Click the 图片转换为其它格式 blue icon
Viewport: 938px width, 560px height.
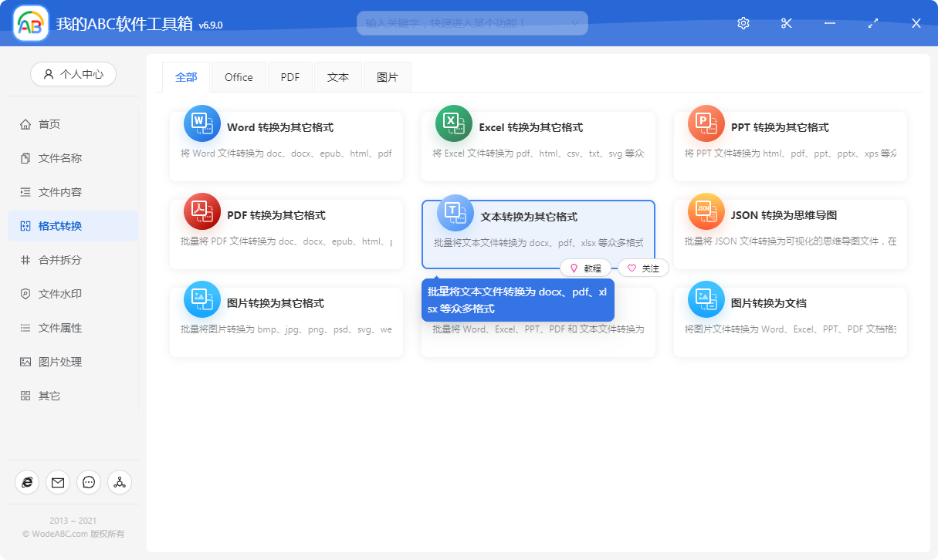point(201,299)
